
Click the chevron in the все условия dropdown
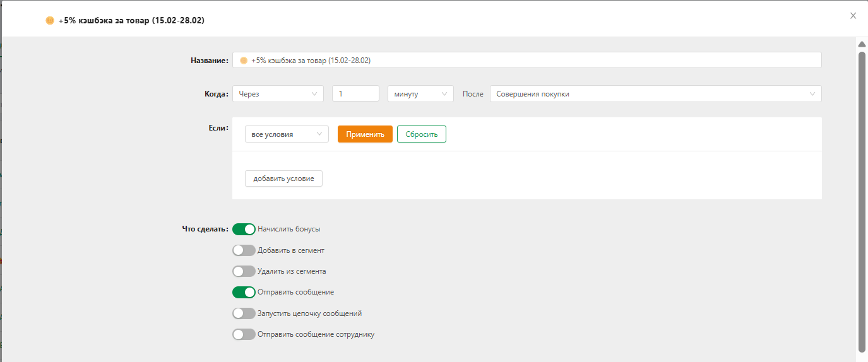(319, 134)
